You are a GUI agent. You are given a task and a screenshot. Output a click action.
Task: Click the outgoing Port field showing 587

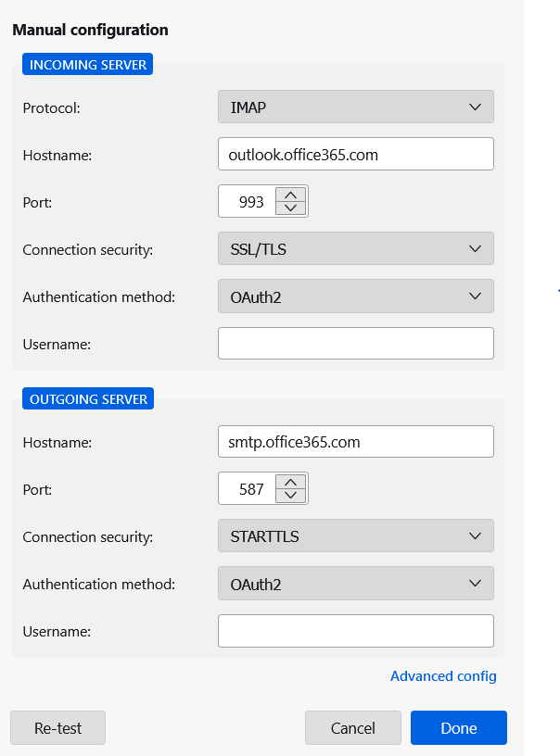247,489
